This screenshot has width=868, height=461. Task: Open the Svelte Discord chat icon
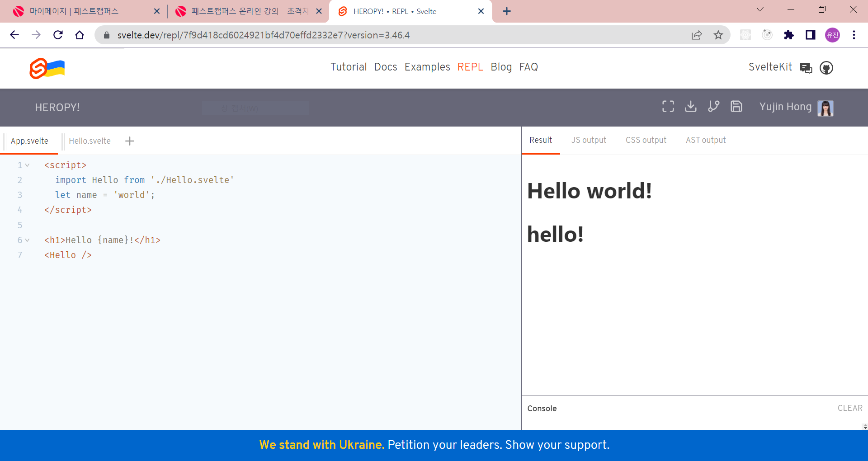[x=806, y=68]
